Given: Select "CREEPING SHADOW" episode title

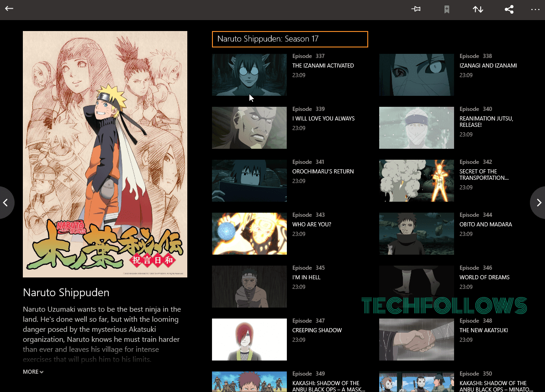Looking at the screenshot, I should point(317,330).
